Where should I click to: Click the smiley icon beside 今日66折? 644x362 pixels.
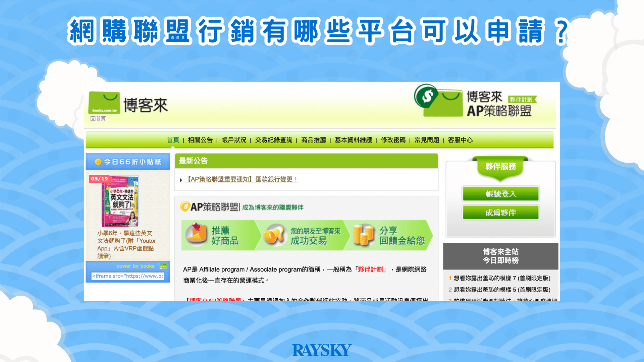pos(98,162)
